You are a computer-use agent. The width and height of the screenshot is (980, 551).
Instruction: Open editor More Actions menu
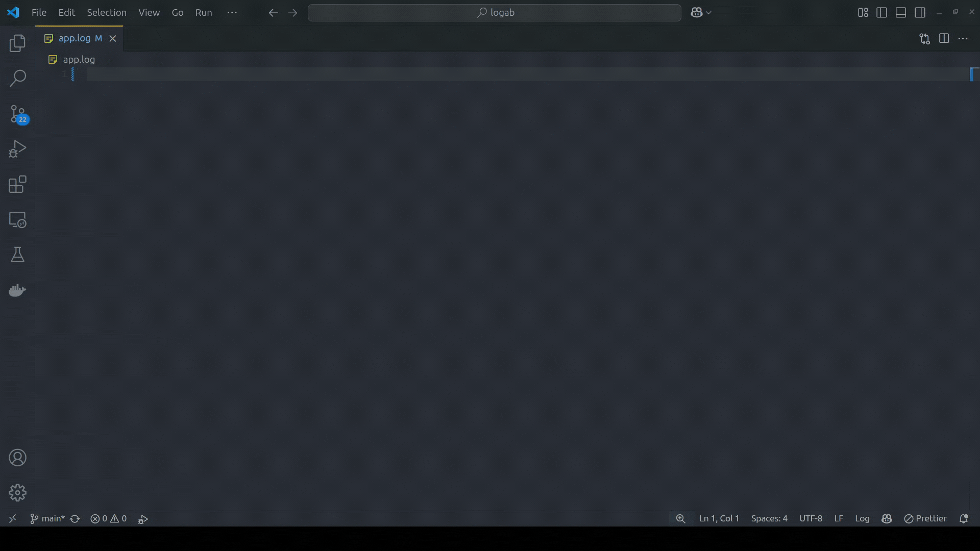click(x=963, y=39)
